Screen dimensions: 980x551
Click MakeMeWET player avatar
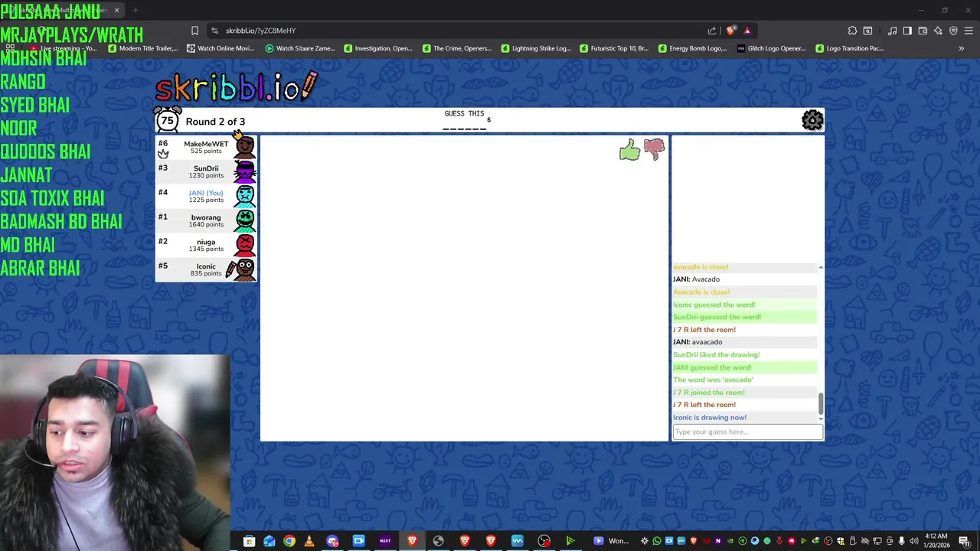coord(245,147)
